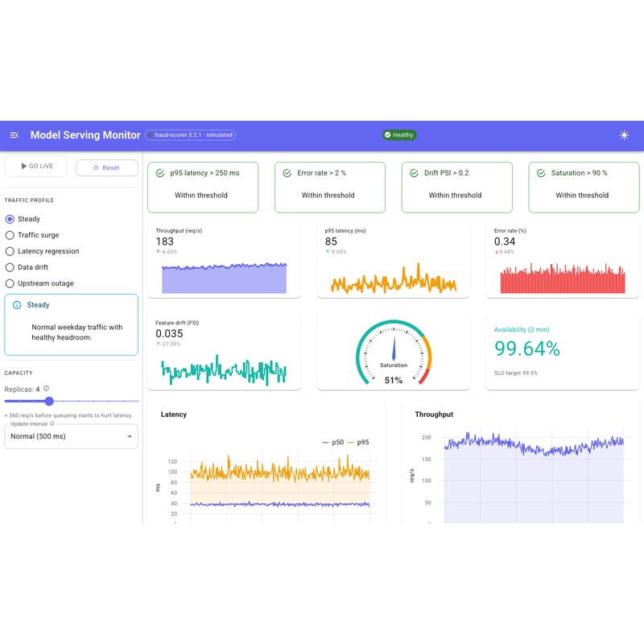Click the info icon in the Steady description box

(17, 305)
